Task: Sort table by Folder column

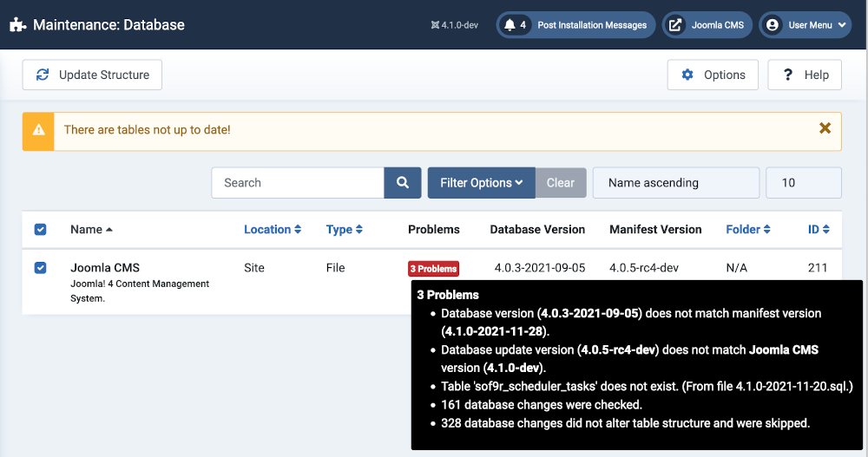Action: (x=748, y=230)
